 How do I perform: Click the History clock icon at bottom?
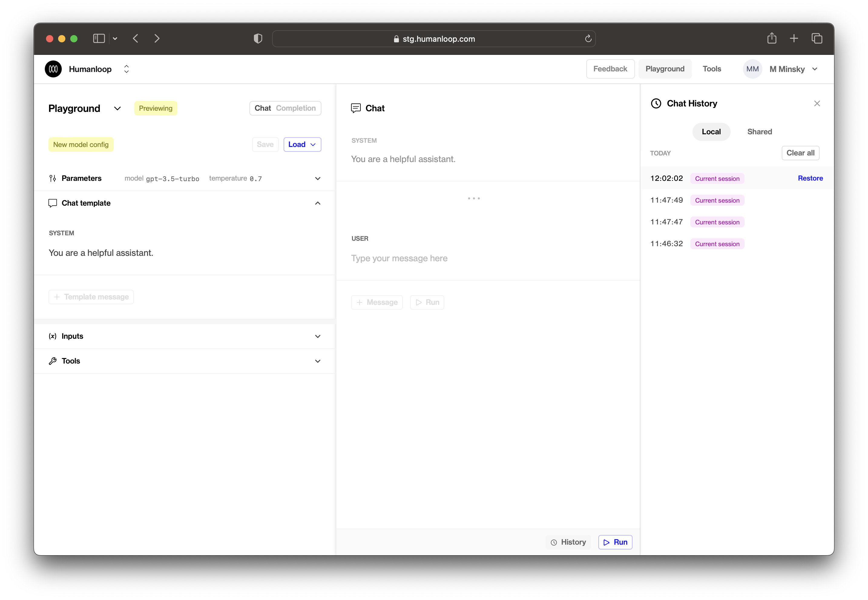tap(554, 543)
